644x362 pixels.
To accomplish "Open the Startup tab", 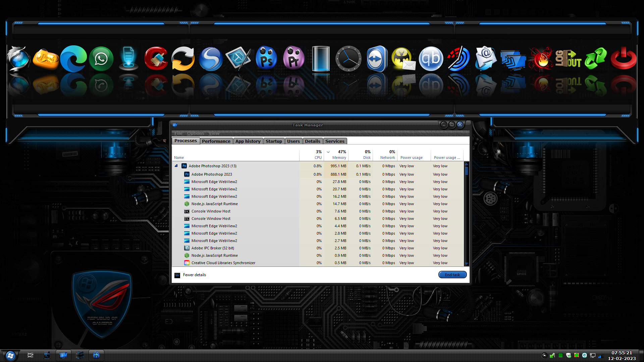I will (x=274, y=141).
